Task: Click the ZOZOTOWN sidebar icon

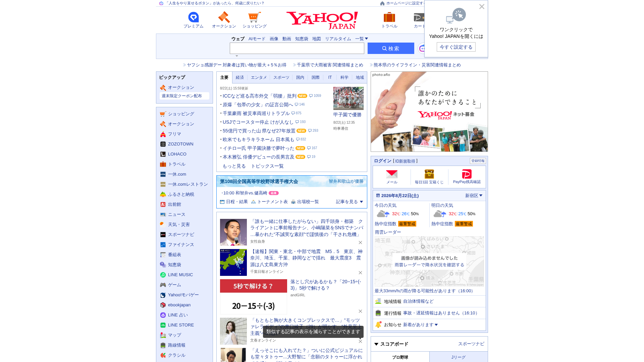Action: [163, 144]
